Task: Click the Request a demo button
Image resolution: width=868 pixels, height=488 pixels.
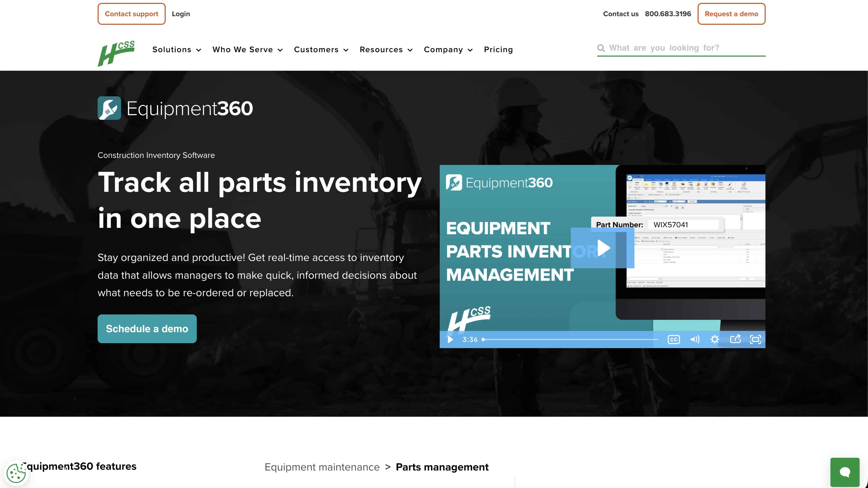Action: pos(731,14)
